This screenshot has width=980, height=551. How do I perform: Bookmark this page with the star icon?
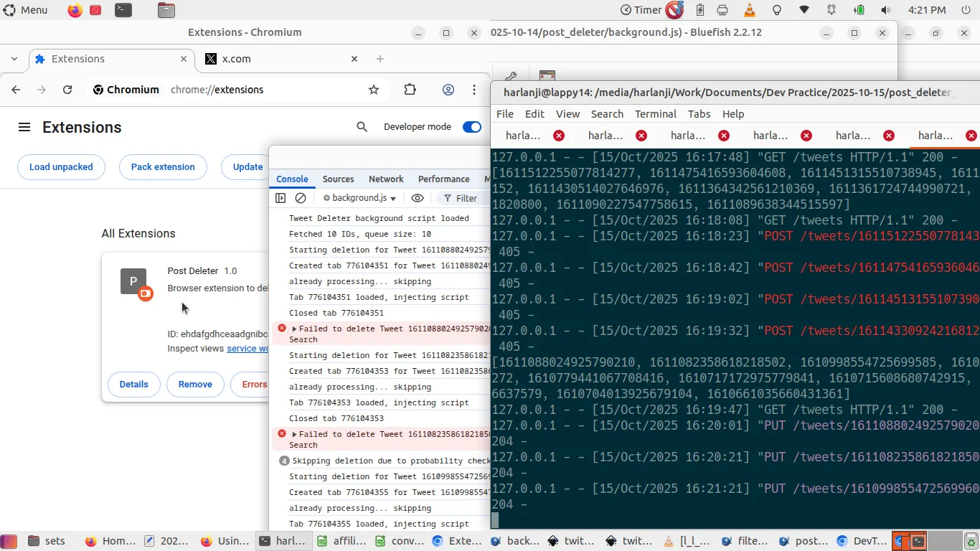[x=373, y=90]
